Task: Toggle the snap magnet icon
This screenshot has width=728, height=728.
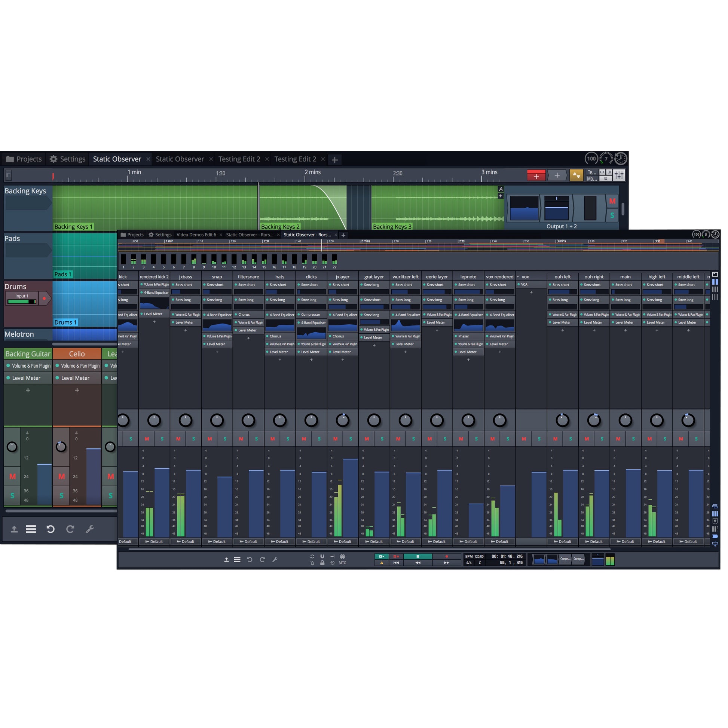Action: tap(322, 556)
